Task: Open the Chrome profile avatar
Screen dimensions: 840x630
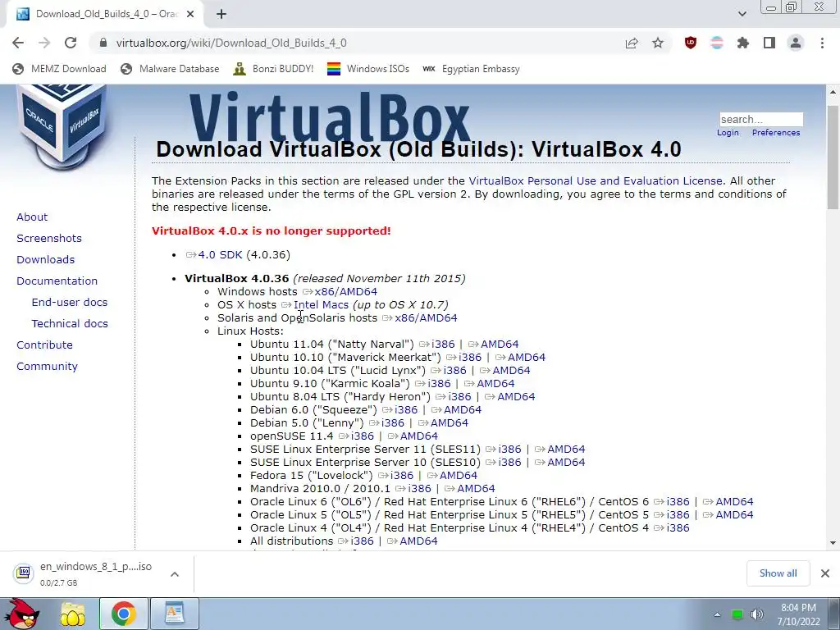Action: coord(796,43)
